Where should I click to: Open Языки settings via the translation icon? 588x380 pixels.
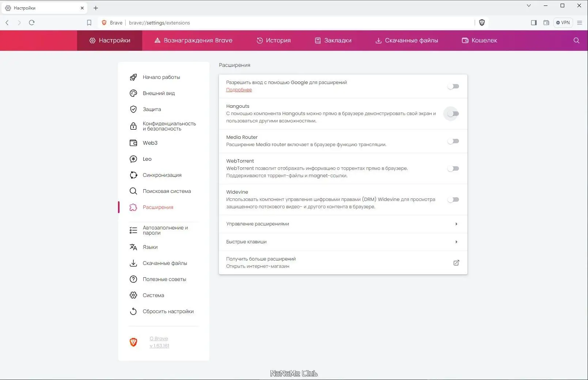[133, 247]
